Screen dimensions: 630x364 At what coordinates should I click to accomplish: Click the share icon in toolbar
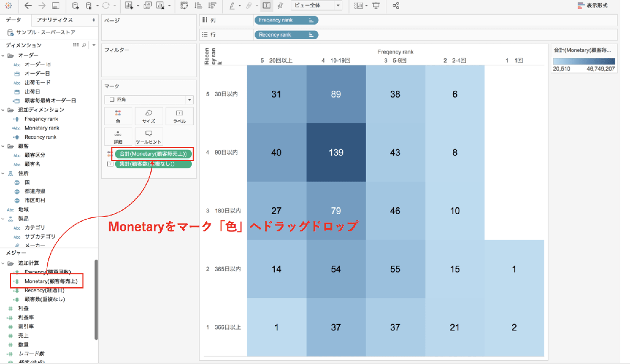point(396,6)
